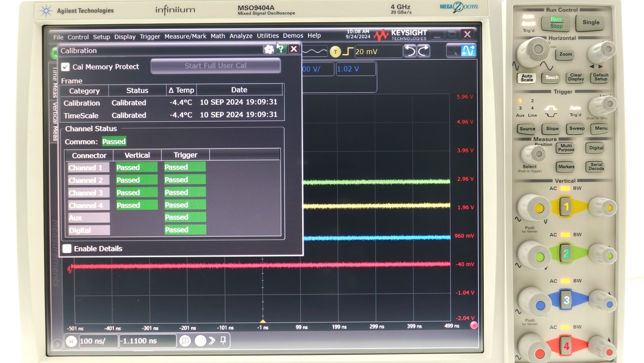
Task: Toggle Cal Memory Protect checkbox
Action: [x=66, y=67]
